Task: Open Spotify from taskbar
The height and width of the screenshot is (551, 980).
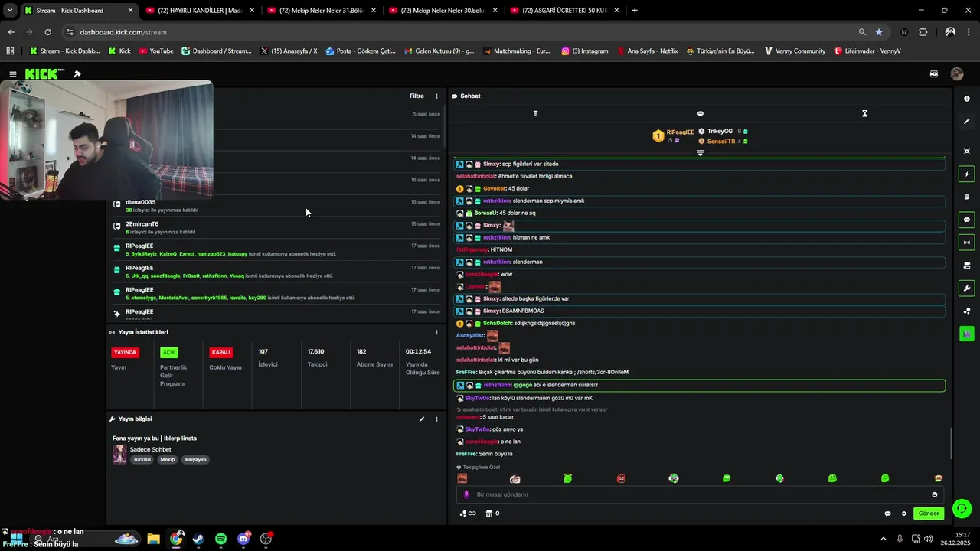Action: click(x=220, y=539)
